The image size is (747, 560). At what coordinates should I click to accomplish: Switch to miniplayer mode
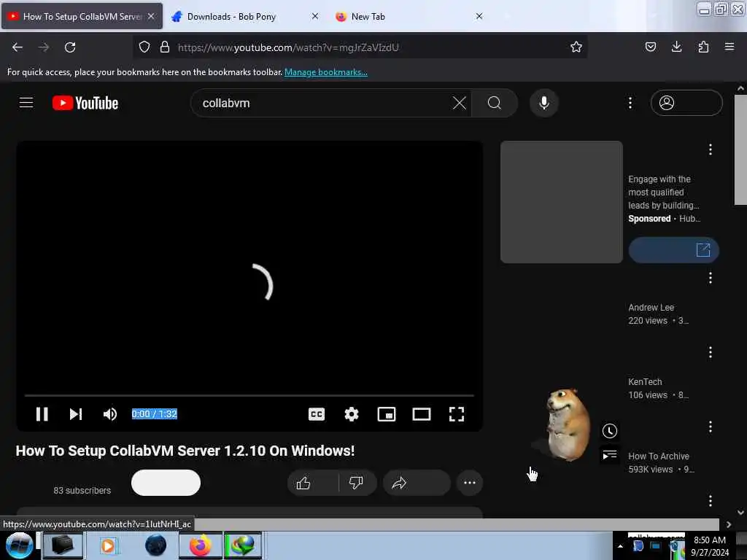point(387,414)
